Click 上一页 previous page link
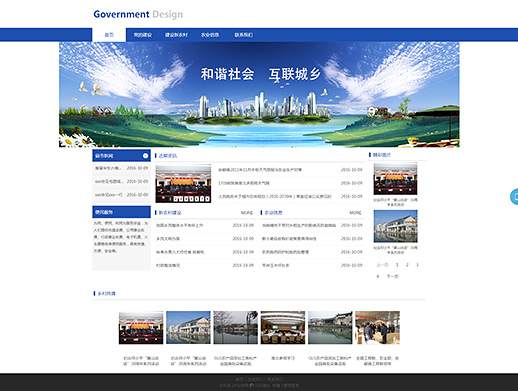518x391 pixels. tap(382, 265)
